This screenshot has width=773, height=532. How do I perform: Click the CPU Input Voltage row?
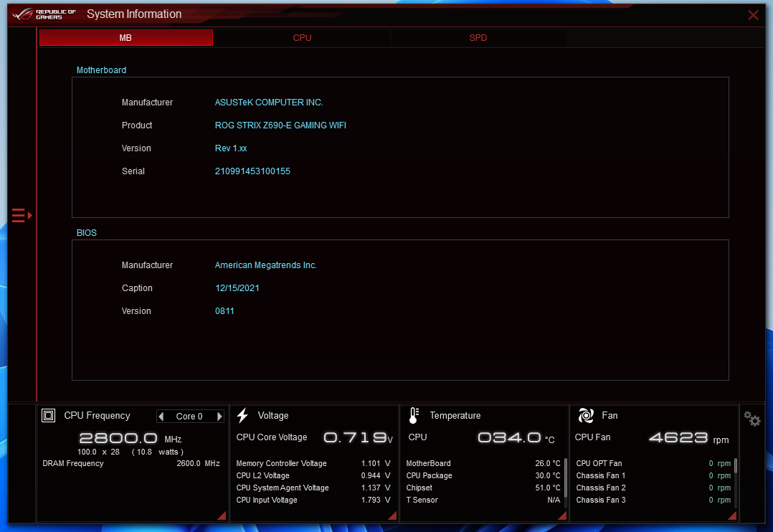click(x=313, y=500)
